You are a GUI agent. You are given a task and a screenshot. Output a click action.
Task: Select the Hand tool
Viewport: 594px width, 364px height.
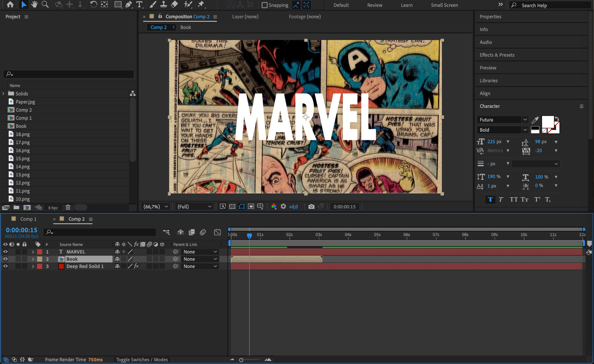coord(35,4)
